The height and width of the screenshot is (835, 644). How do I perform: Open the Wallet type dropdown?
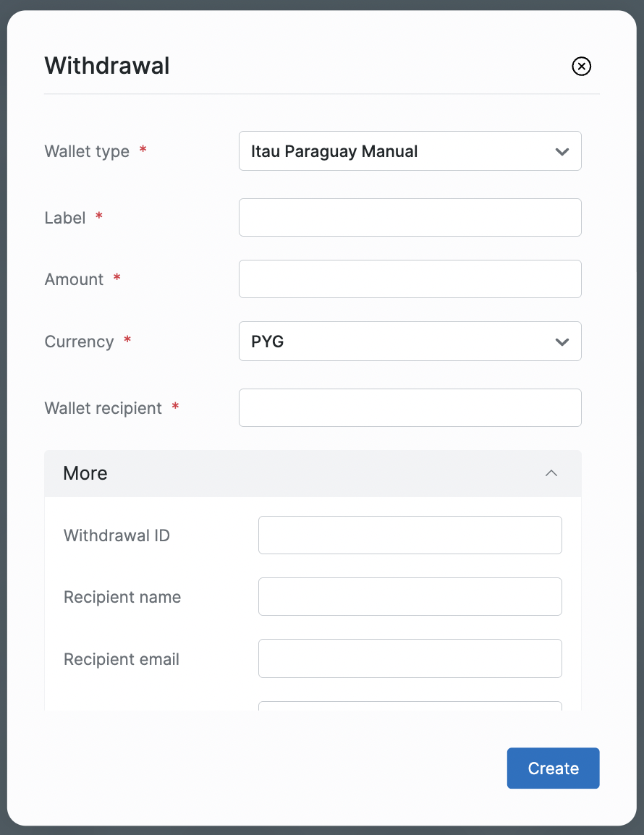tap(410, 151)
